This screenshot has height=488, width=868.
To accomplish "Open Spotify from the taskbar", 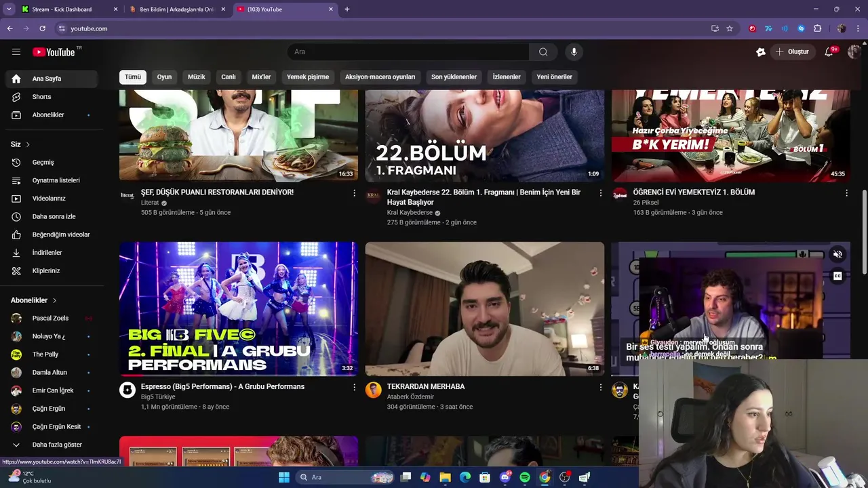I will 525,477.
